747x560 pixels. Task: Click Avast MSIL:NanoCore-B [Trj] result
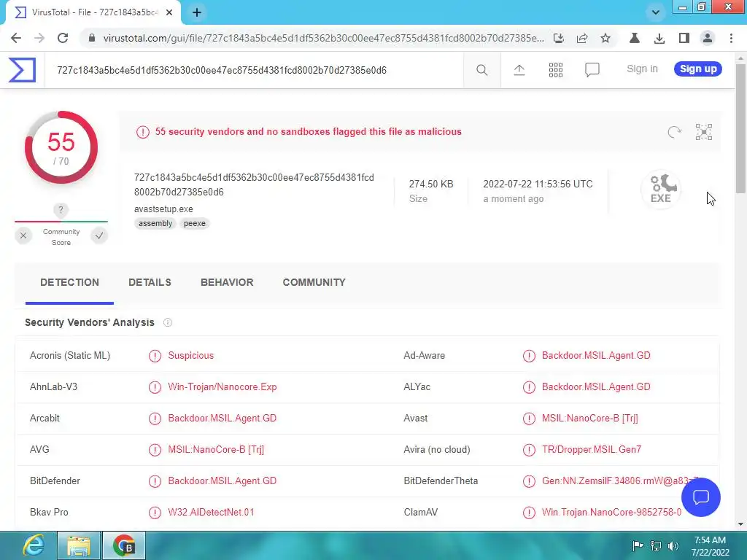[589, 418]
